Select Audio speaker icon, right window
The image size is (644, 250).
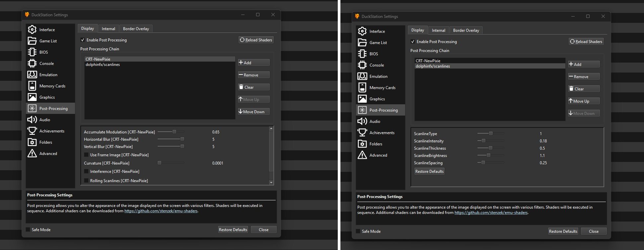tap(362, 121)
